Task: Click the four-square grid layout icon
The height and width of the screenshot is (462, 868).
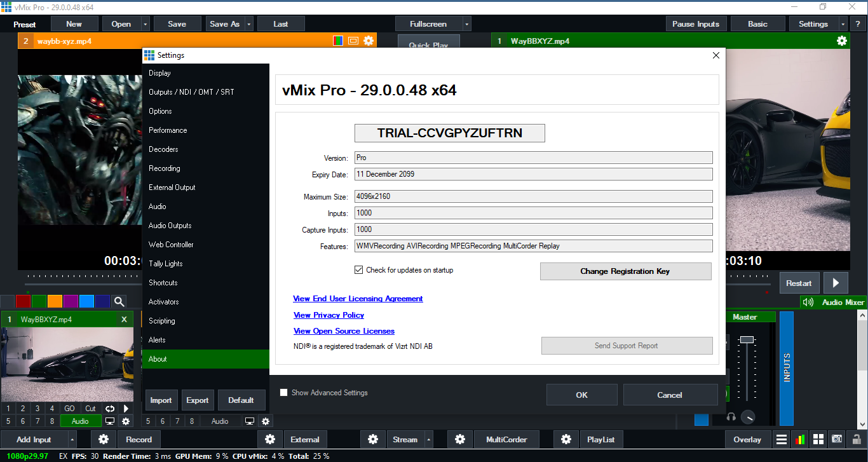Action: coord(818,439)
